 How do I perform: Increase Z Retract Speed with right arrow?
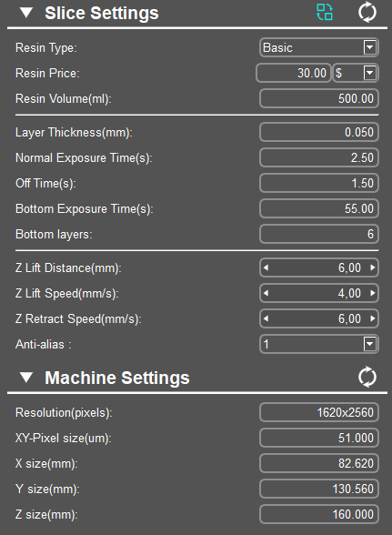click(x=373, y=318)
